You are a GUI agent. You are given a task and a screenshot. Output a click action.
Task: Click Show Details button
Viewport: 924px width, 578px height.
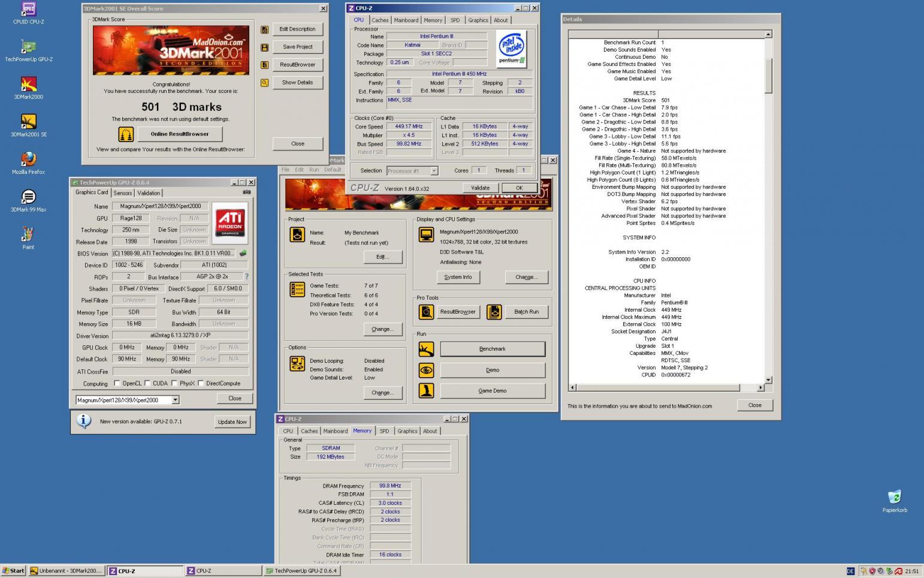click(298, 83)
